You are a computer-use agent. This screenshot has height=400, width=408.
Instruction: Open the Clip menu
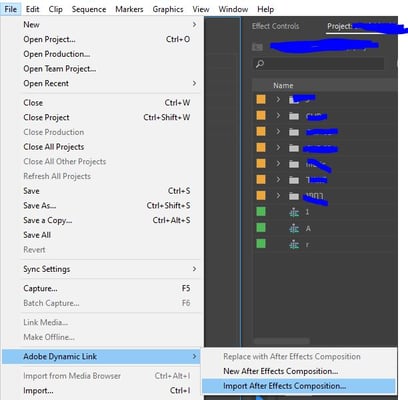pyautogui.click(x=55, y=9)
